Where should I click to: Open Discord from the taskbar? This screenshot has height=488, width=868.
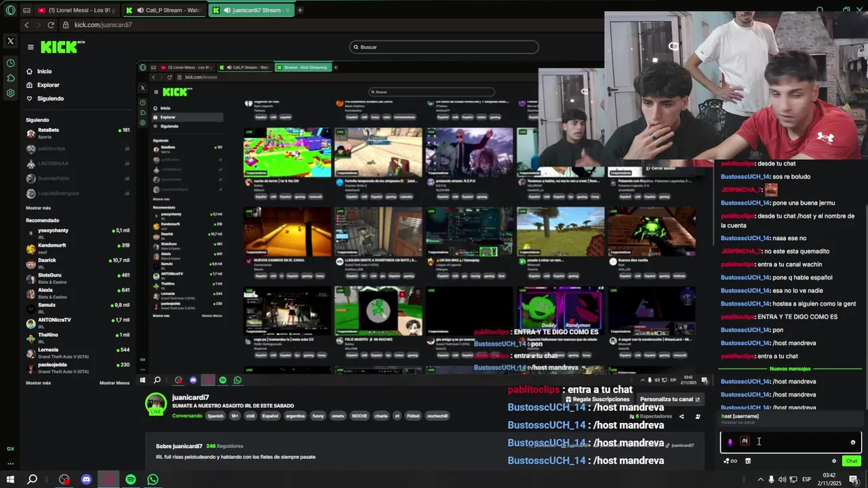click(x=86, y=479)
